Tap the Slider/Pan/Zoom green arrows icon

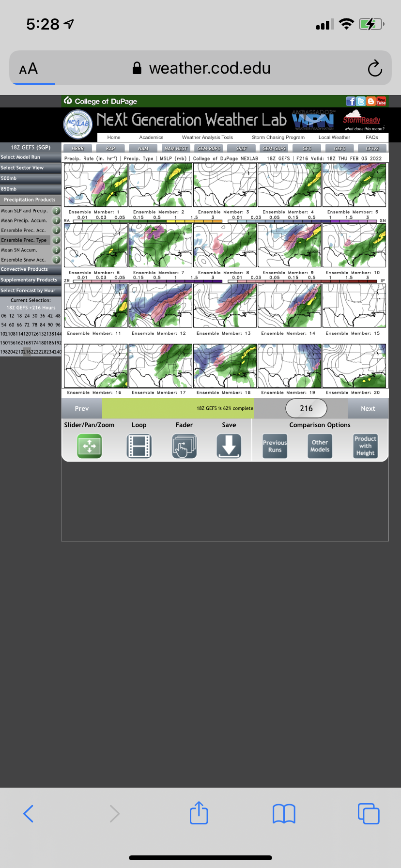click(90, 446)
